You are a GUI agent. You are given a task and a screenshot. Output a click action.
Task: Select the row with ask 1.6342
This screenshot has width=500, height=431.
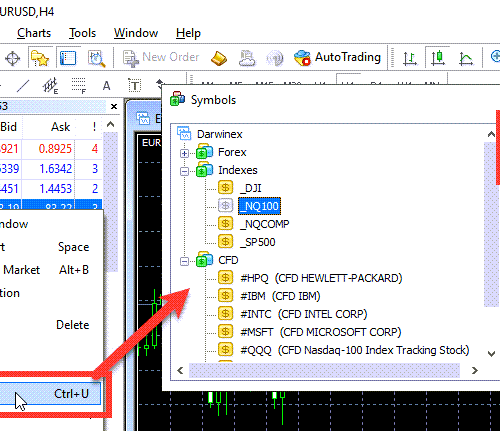pos(51,169)
